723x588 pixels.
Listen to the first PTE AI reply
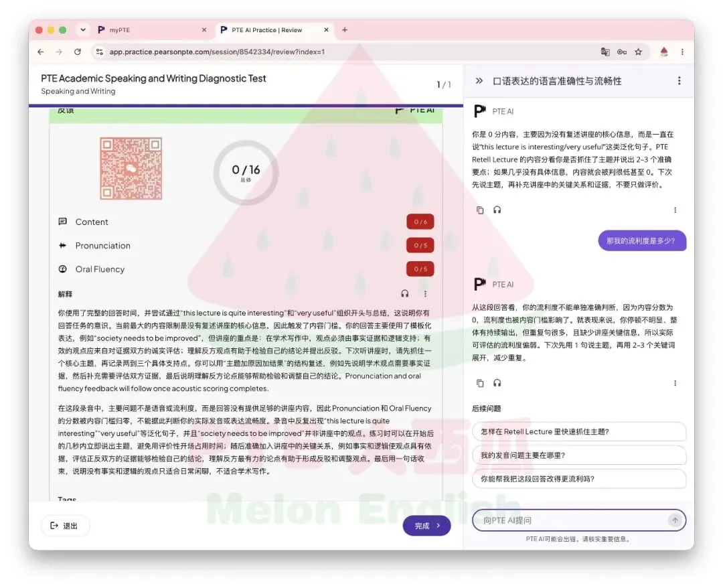point(497,210)
